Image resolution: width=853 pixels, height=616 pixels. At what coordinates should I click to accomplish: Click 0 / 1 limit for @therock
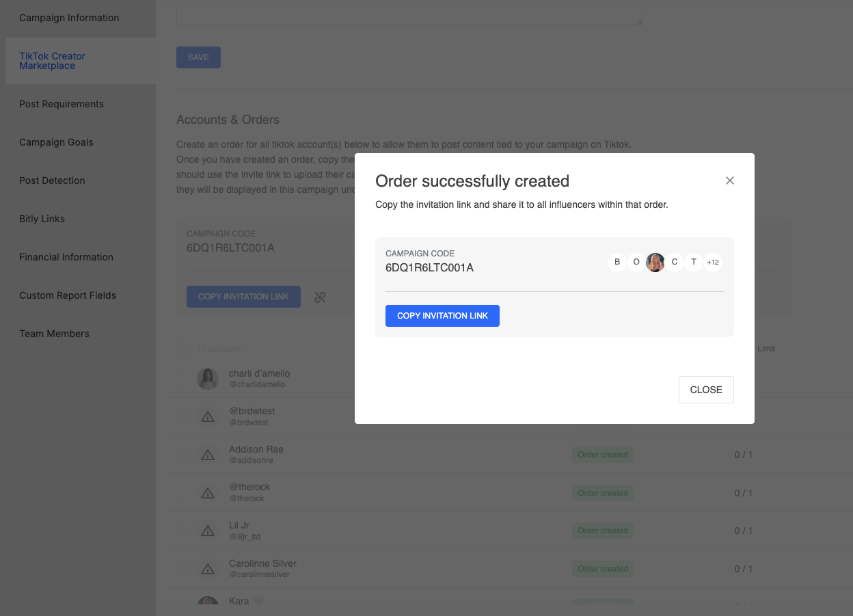743,493
